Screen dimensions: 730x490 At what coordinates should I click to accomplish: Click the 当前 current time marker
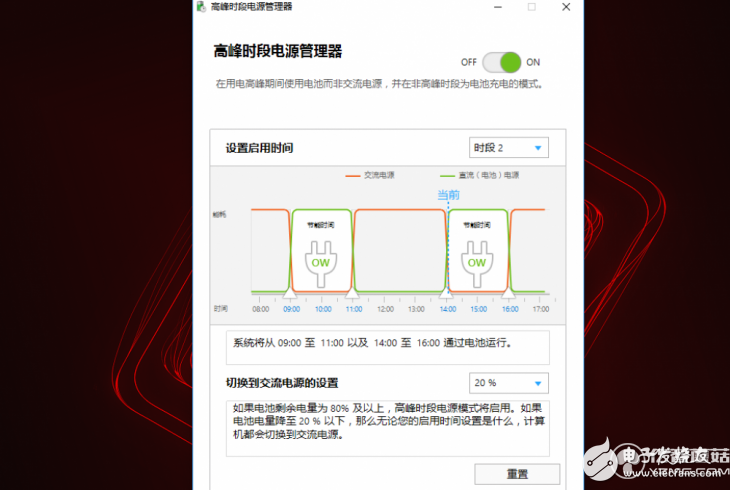pos(448,195)
